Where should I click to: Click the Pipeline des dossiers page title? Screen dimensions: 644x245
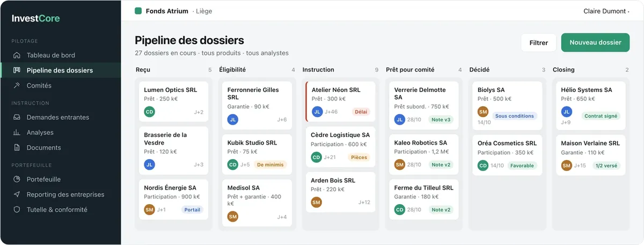[x=189, y=40]
